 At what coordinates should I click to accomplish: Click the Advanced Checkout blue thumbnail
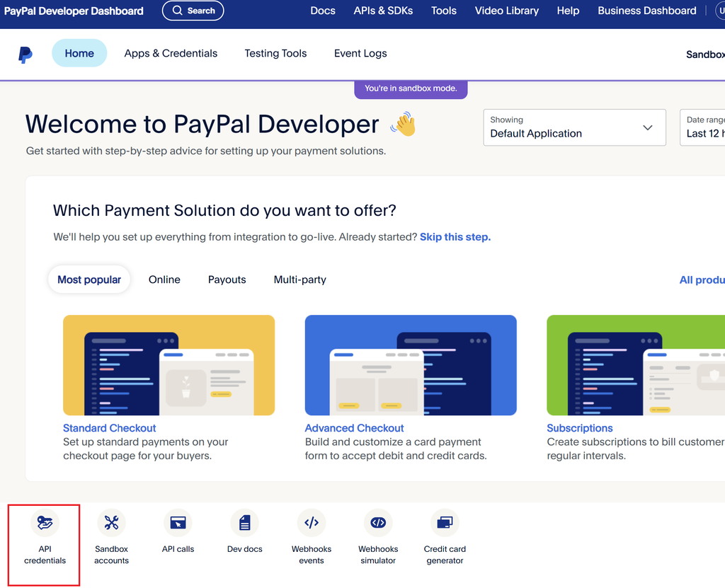tap(411, 365)
